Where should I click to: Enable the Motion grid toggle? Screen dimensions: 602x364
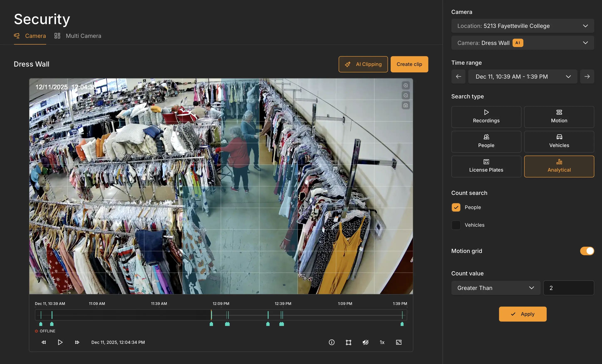[587, 251]
